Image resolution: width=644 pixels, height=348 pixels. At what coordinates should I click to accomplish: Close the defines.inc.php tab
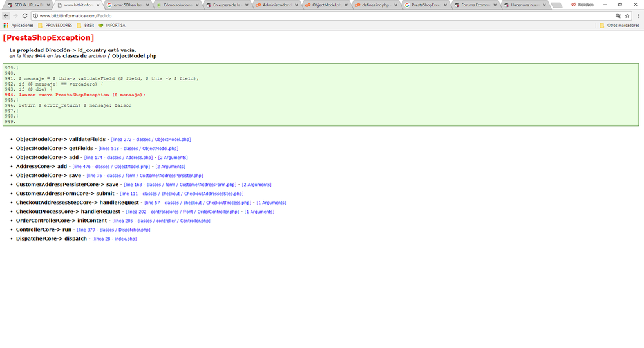point(395,5)
